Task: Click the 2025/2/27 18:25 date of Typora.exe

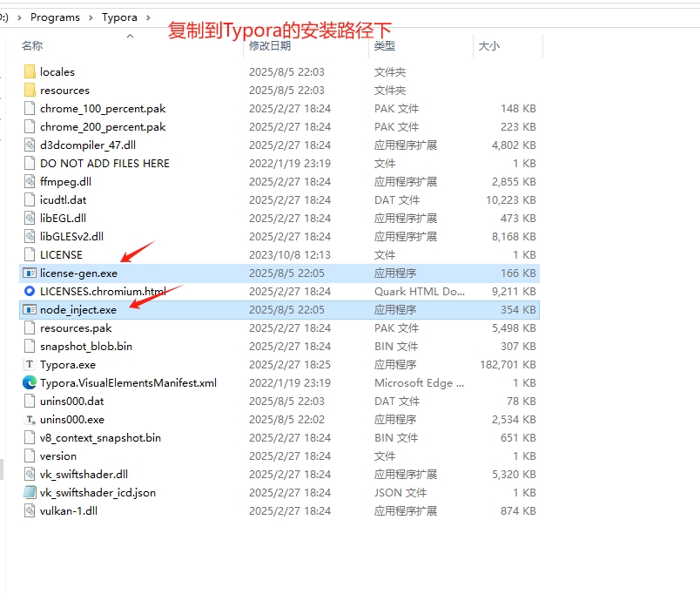Action: pos(290,365)
